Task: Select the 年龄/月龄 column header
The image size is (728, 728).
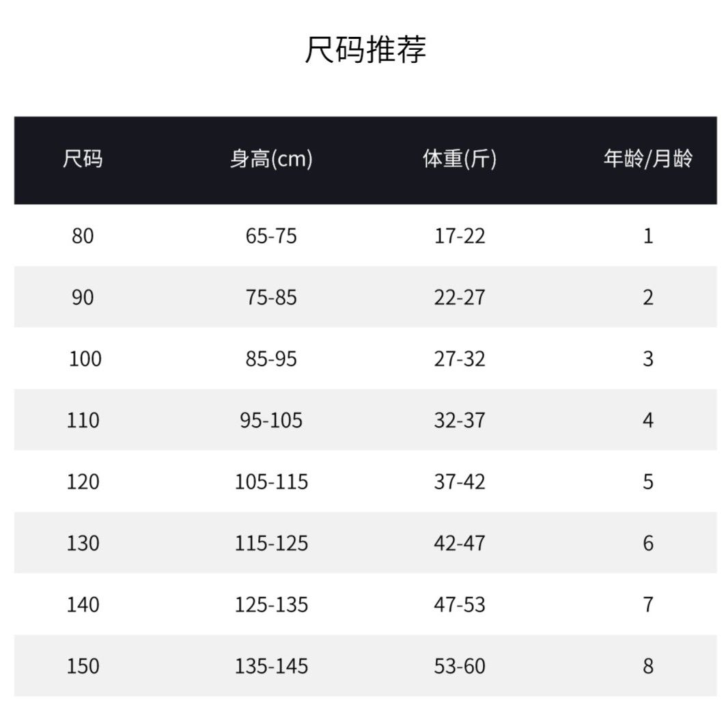Action: click(647, 160)
